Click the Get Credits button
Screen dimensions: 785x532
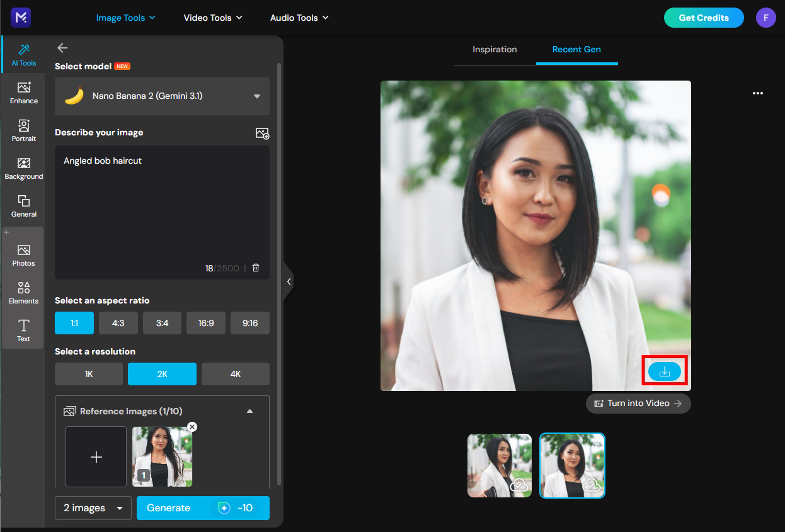pos(703,18)
